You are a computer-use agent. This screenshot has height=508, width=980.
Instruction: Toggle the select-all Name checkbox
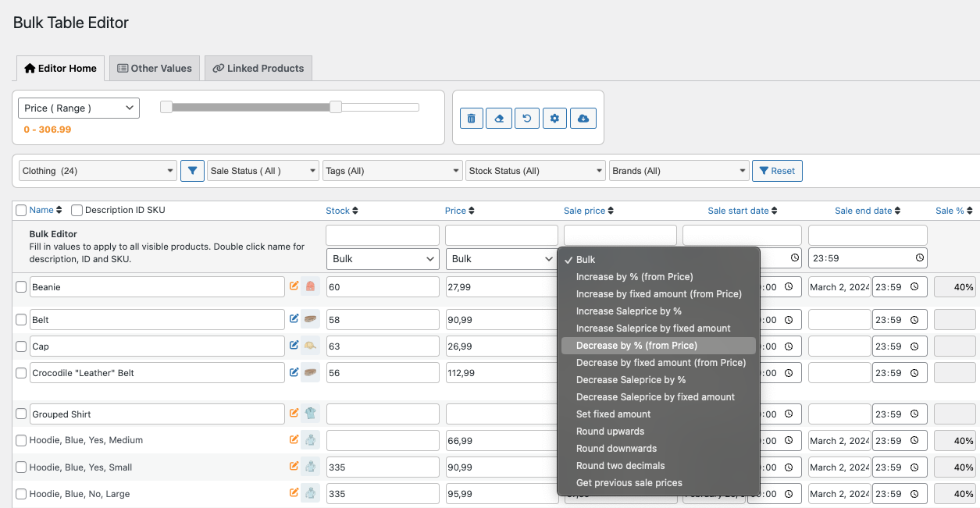click(21, 209)
